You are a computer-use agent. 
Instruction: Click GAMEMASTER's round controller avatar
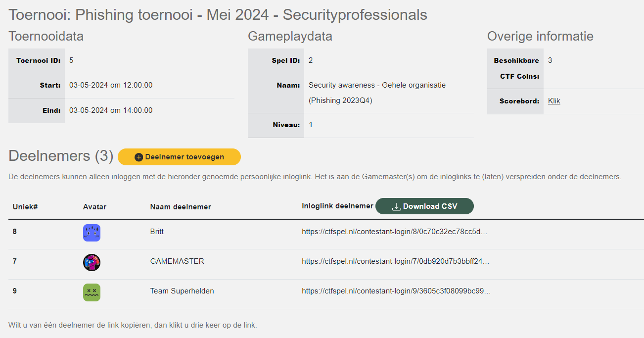[92, 262]
